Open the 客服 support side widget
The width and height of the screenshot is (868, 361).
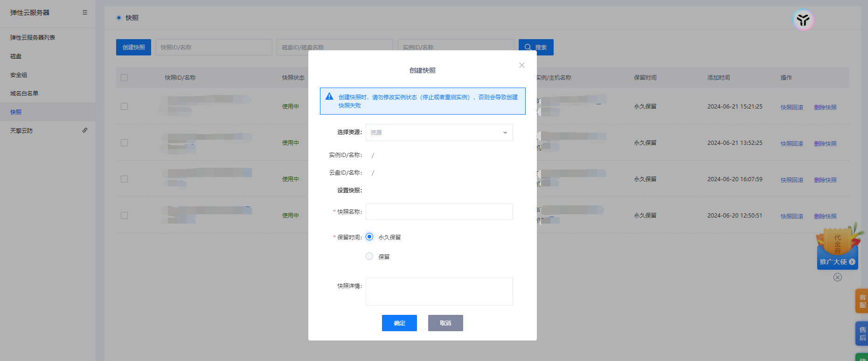coord(862,301)
